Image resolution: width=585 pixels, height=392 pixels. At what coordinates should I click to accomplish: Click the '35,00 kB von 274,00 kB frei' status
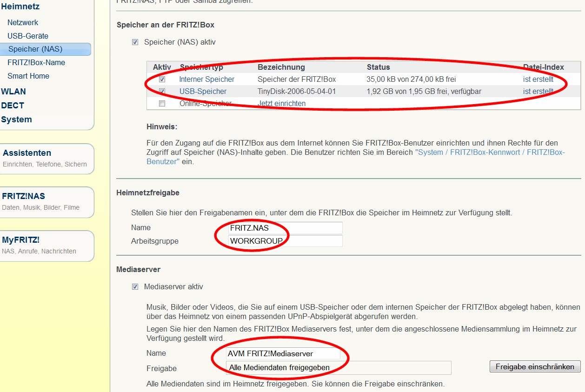(x=412, y=80)
